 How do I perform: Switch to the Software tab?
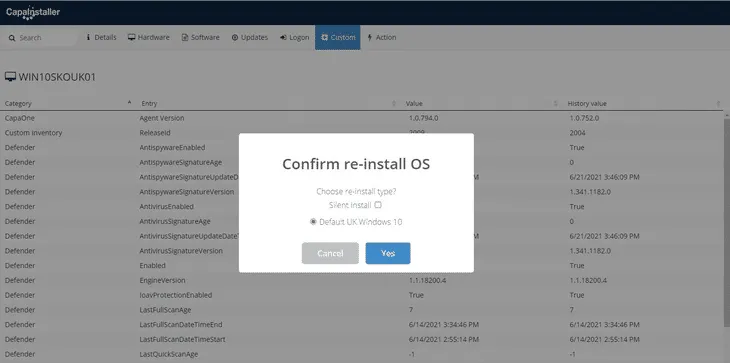[x=201, y=38]
